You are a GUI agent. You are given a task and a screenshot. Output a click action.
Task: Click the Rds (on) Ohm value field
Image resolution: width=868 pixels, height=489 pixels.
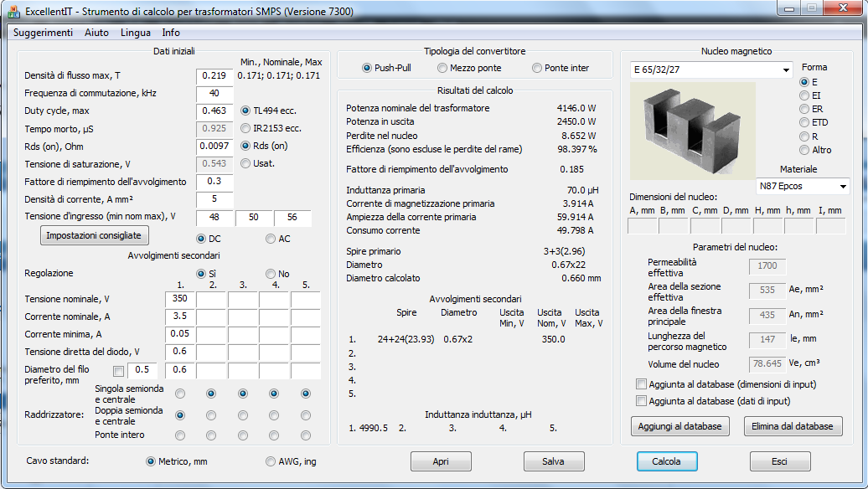(x=214, y=146)
